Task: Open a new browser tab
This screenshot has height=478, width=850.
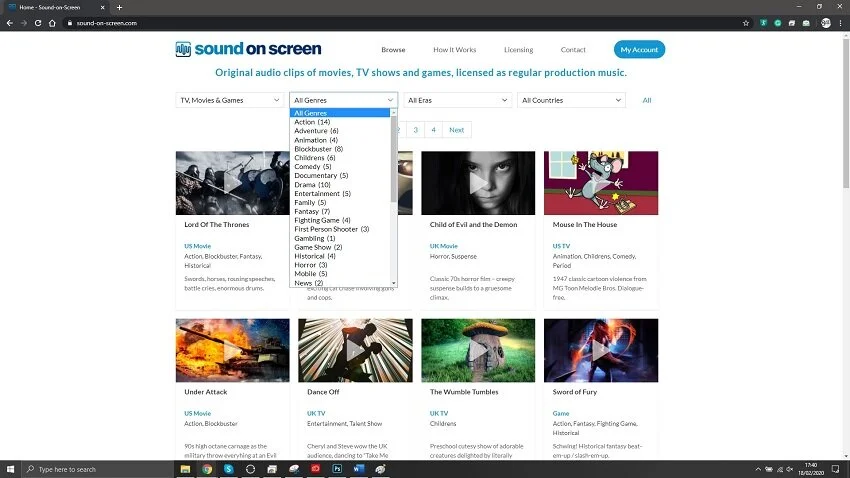Action: pyautogui.click(x=119, y=8)
